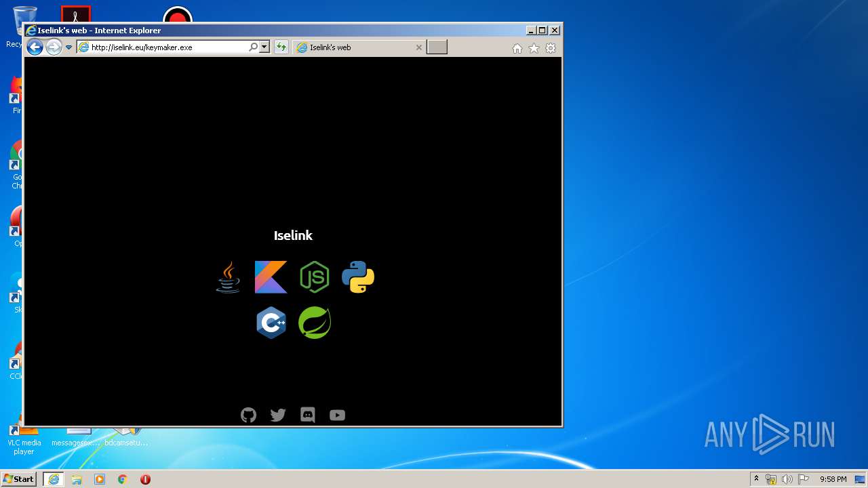The height and width of the screenshot is (488, 868).
Task: Select the Iselink's web tab
Action: pyautogui.click(x=359, y=47)
